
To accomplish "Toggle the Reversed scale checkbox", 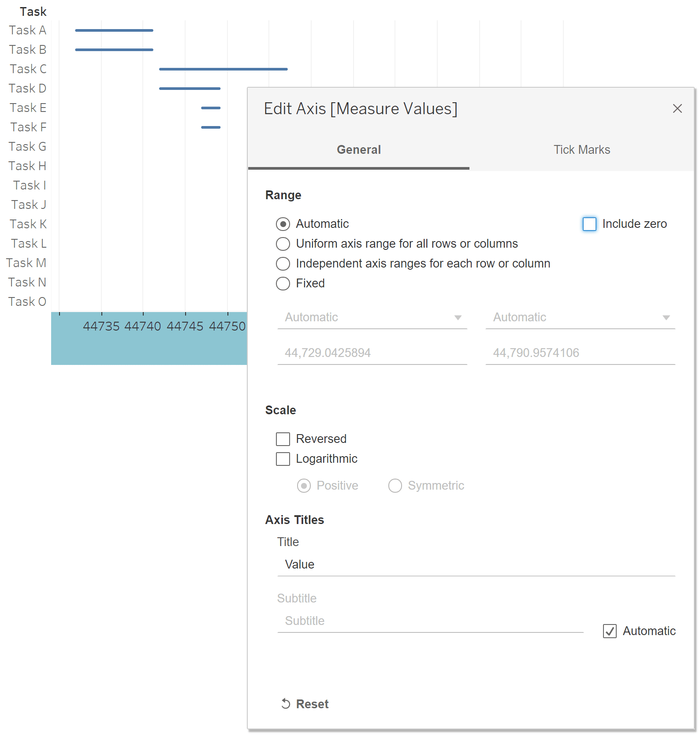I will pos(283,439).
